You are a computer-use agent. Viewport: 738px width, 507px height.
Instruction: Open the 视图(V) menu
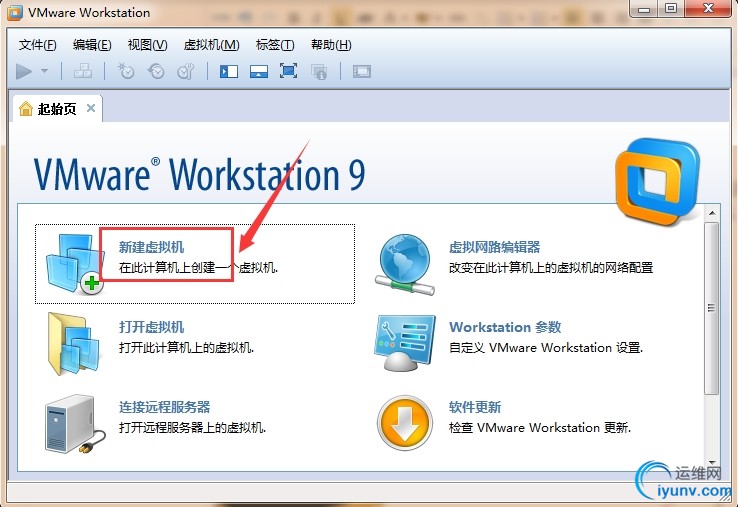click(x=147, y=45)
